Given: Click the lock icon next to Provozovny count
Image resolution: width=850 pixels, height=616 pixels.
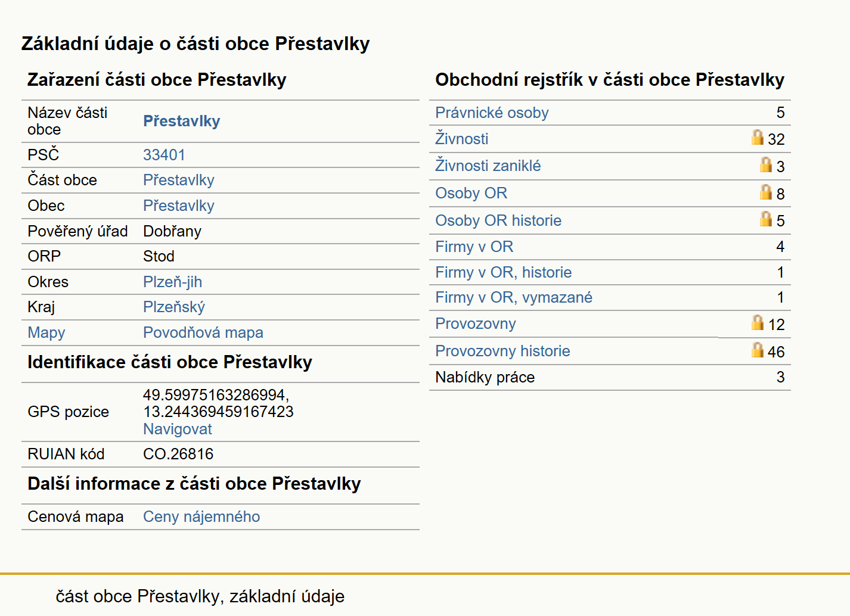Looking at the screenshot, I should (757, 322).
